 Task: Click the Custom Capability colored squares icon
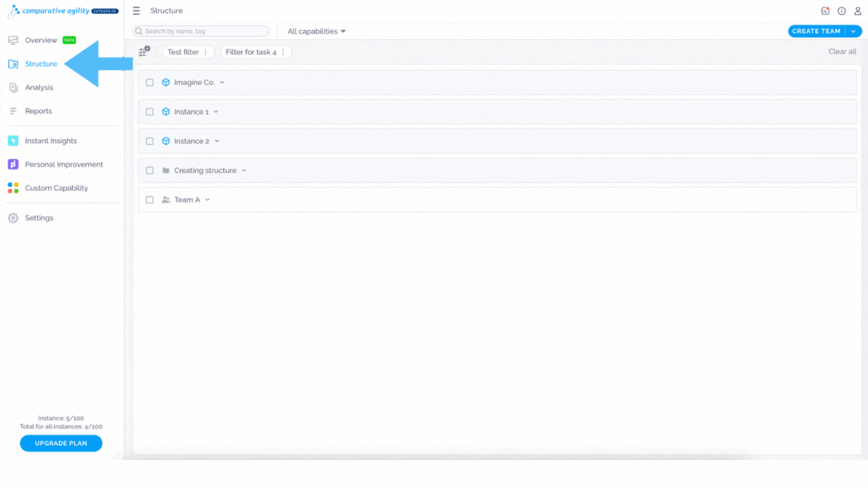14,188
